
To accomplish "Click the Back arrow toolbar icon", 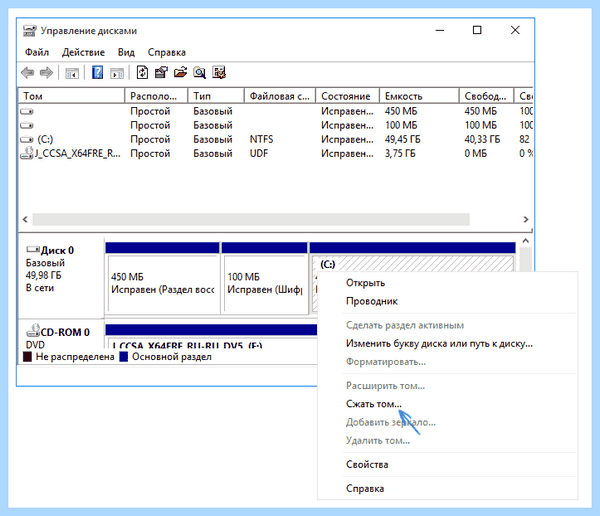I will 28,72.
